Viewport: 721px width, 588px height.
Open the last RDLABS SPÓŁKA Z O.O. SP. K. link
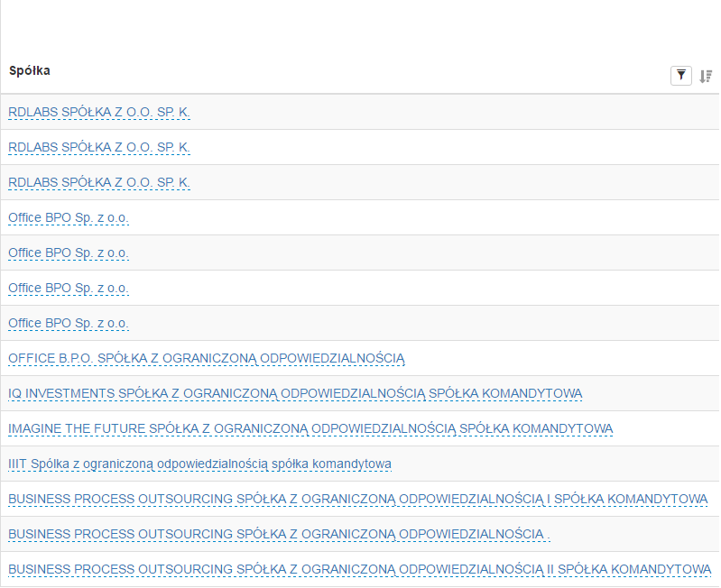pos(99,182)
